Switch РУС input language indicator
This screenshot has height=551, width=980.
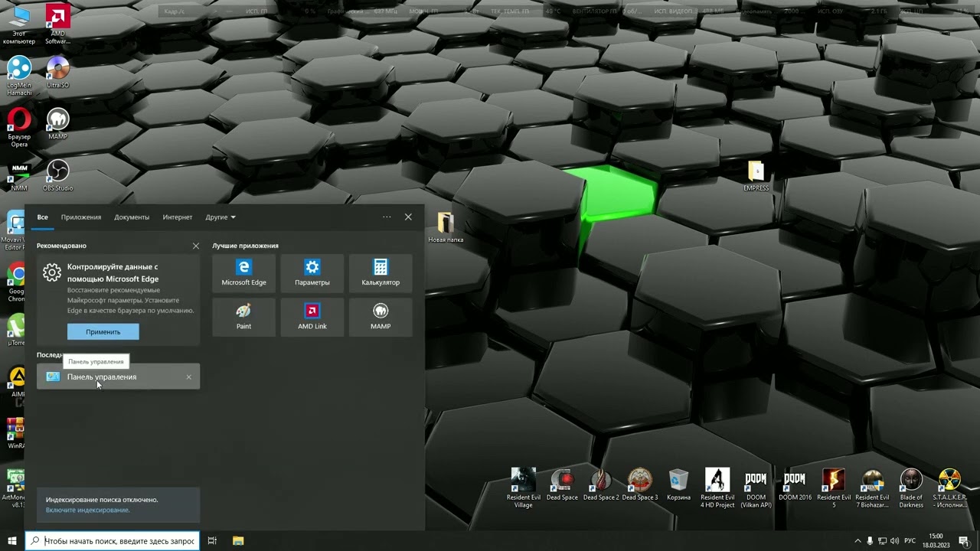910,541
